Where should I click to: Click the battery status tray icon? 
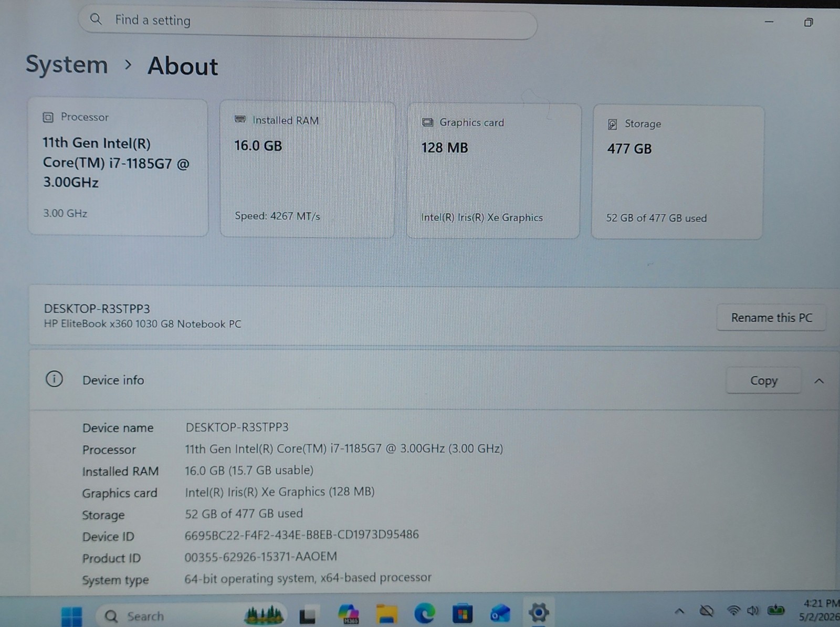point(775,610)
